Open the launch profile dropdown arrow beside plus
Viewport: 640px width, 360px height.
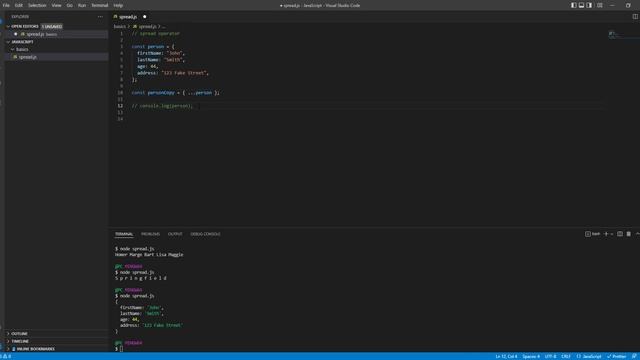[x=612, y=234]
